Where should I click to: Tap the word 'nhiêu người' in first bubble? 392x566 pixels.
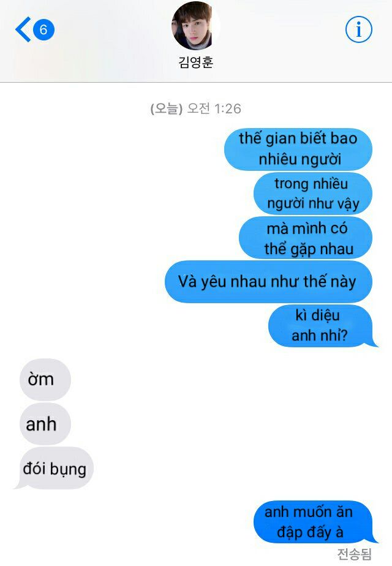point(300,159)
